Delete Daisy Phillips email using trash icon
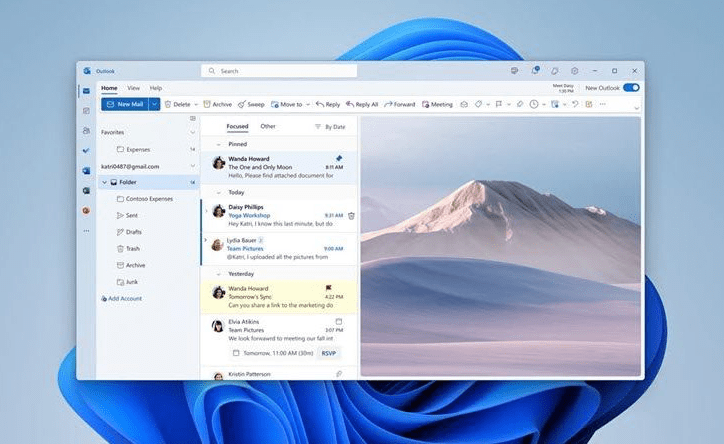 (351, 215)
